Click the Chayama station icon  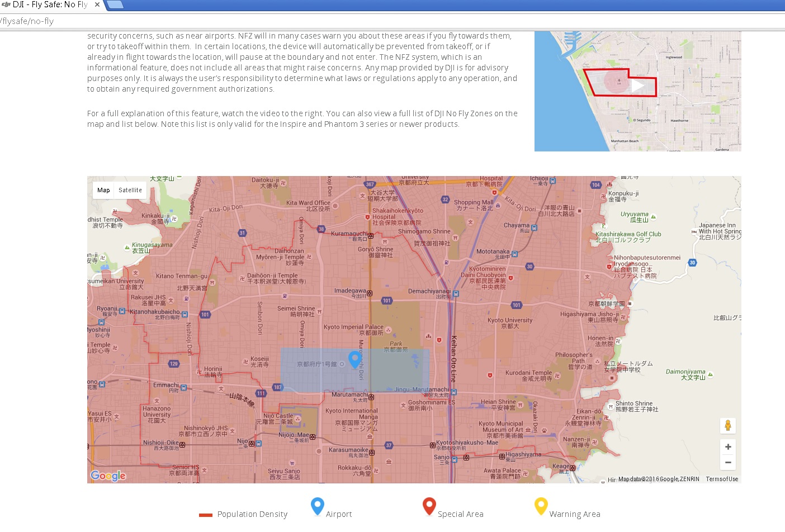coord(534,228)
